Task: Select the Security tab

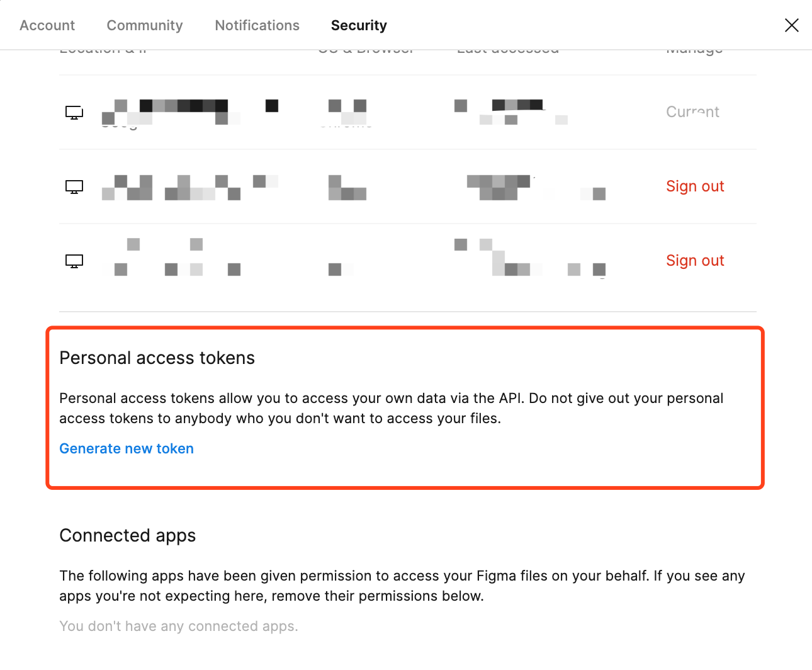Action: [x=359, y=25]
